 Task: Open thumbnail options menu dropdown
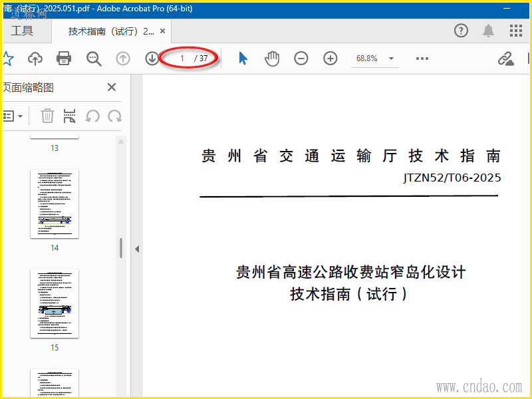click(x=13, y=116)
